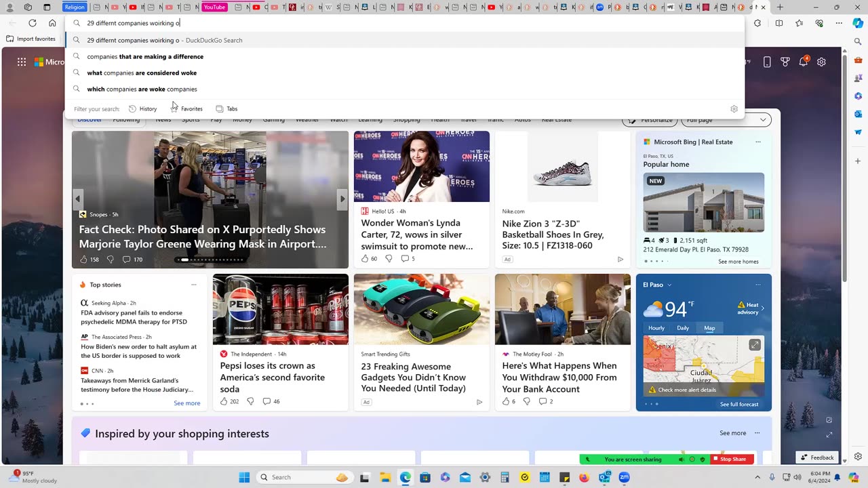Click the page vertical scrollbar

[844, 169]
